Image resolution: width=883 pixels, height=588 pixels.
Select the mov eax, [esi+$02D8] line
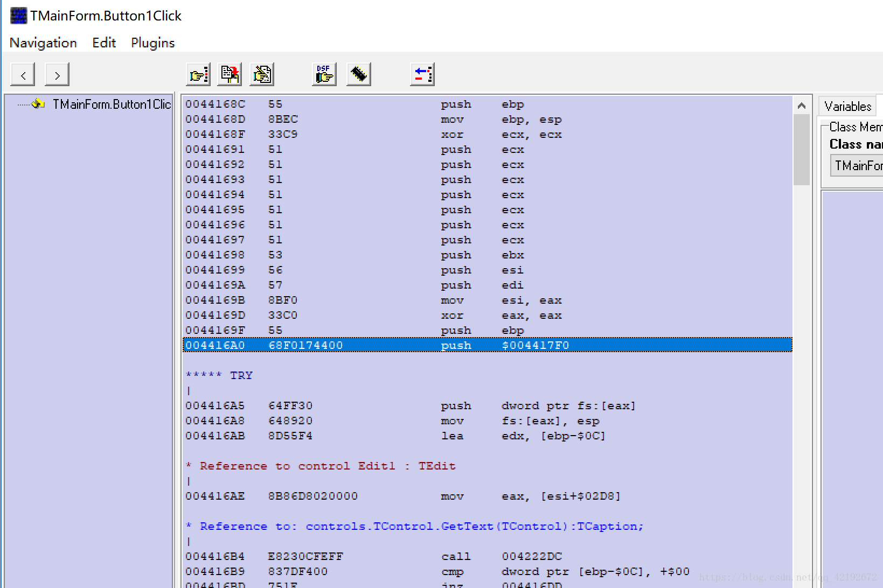click(487, 496)
